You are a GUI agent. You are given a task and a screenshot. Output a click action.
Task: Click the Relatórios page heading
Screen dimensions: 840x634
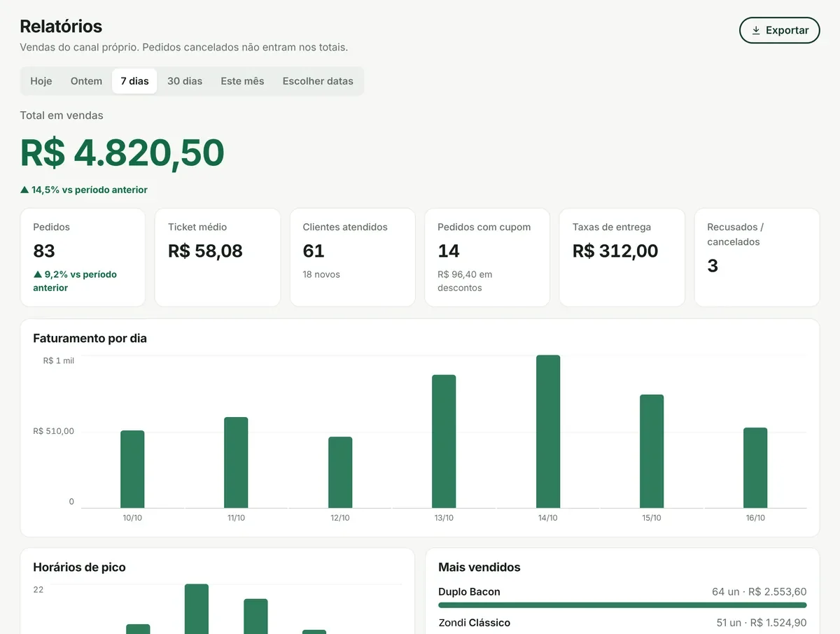pyautogui.click(x=61, y=27)
